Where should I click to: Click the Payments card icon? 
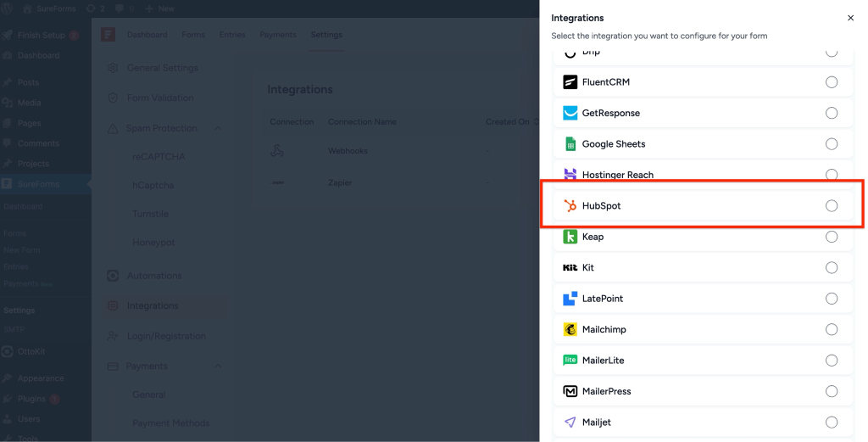click(113, 366)
